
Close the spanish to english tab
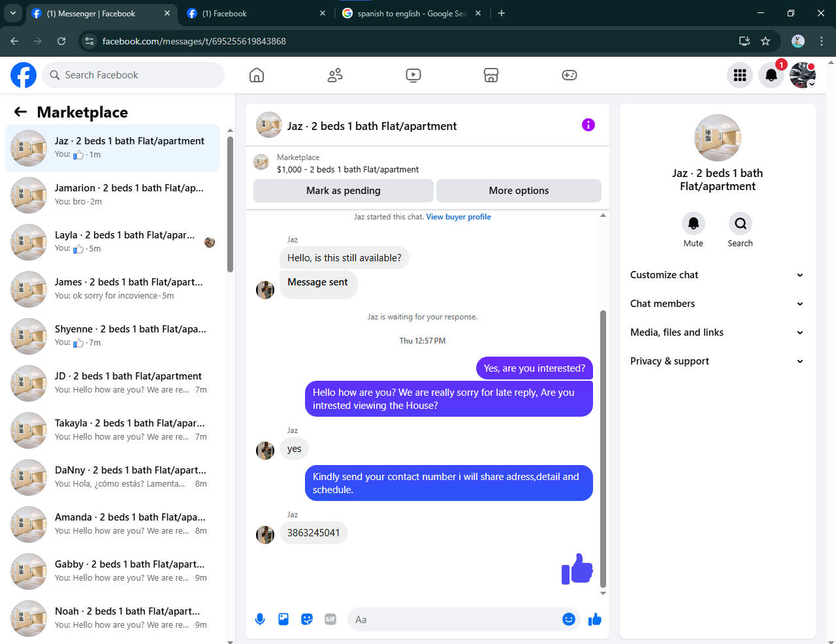pyautogui.click(x=478, y=13)
